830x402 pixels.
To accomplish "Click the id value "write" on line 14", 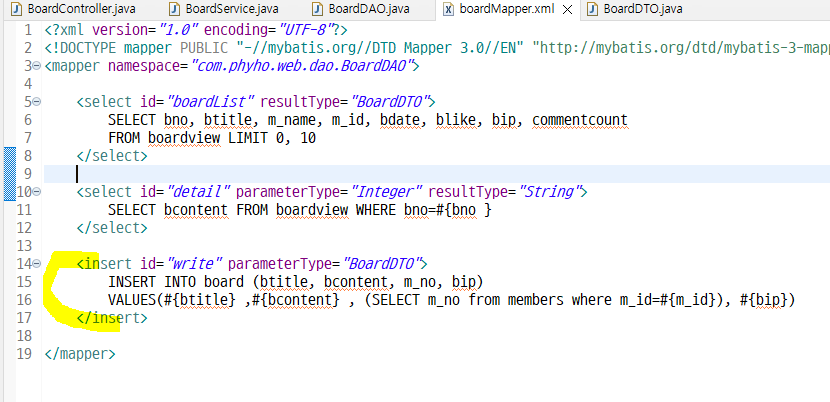I will [x=195, y=263].
